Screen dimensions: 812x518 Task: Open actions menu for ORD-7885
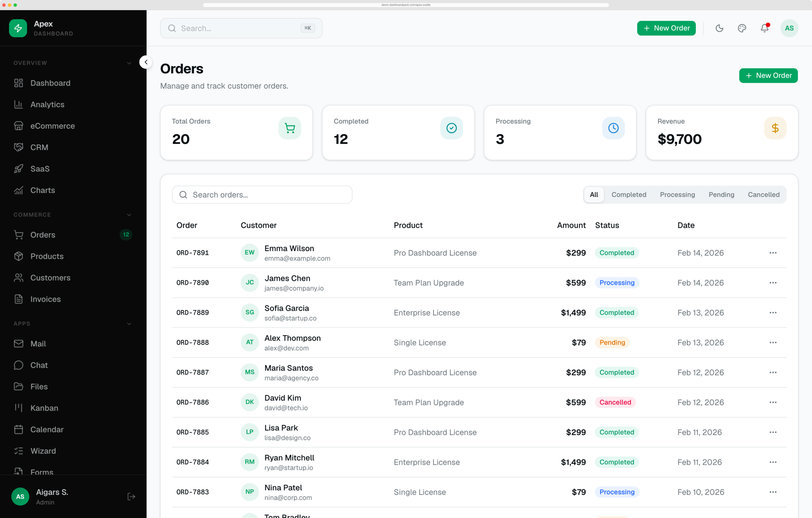pos(773,432)
